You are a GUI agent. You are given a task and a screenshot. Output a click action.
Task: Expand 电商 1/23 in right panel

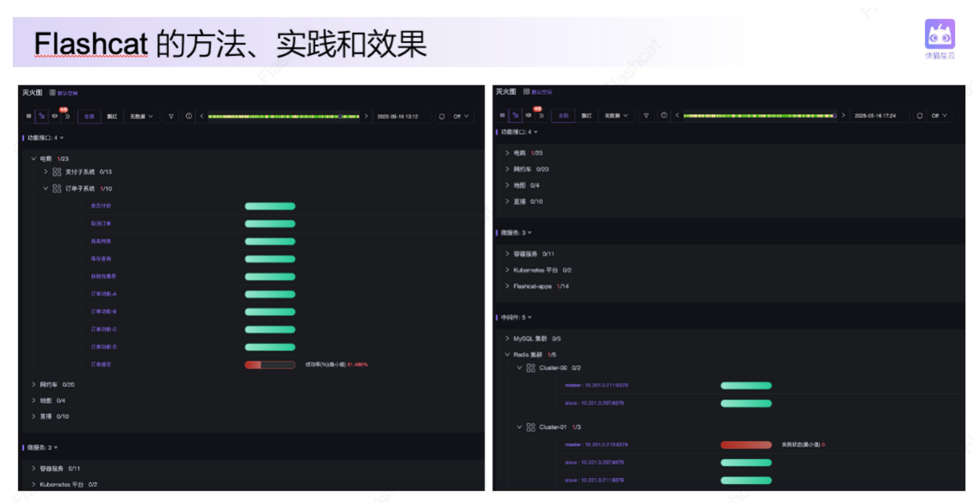click(507, 153)
